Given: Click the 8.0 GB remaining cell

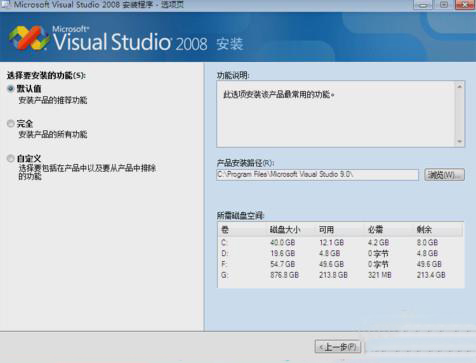Looking at the screenshot, I should point(427,242).
